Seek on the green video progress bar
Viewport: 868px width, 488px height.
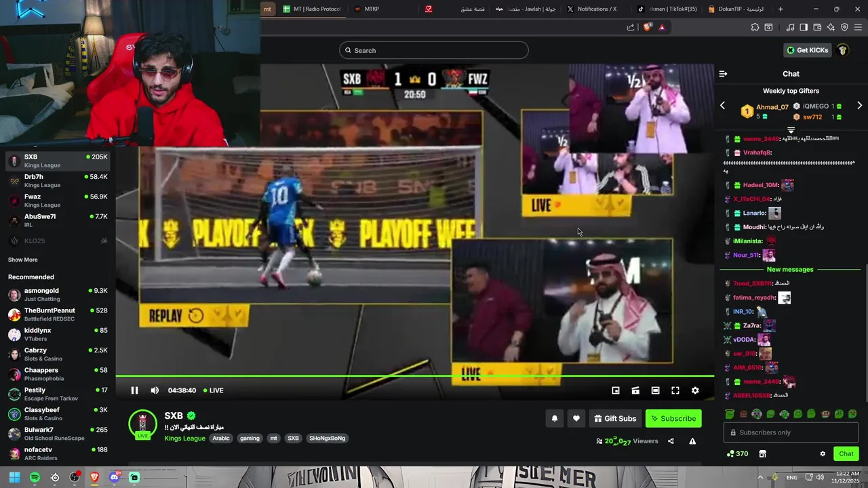tap(414, 375)
